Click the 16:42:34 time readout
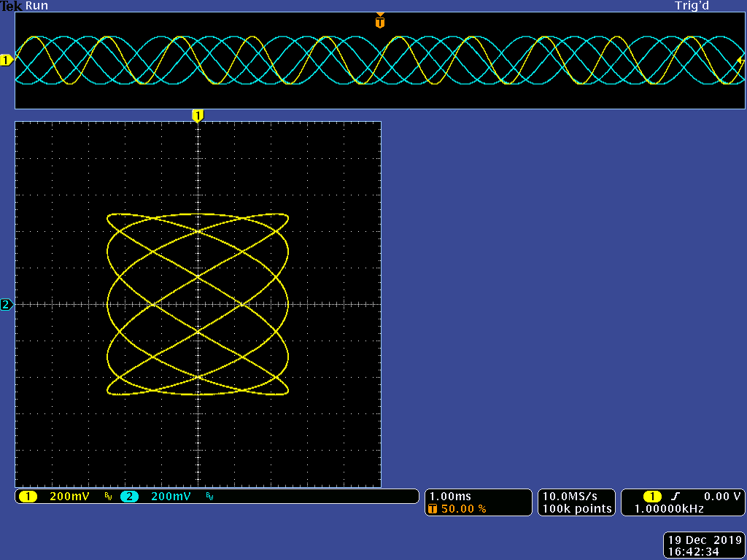747x560 pixels. [694, 552]
